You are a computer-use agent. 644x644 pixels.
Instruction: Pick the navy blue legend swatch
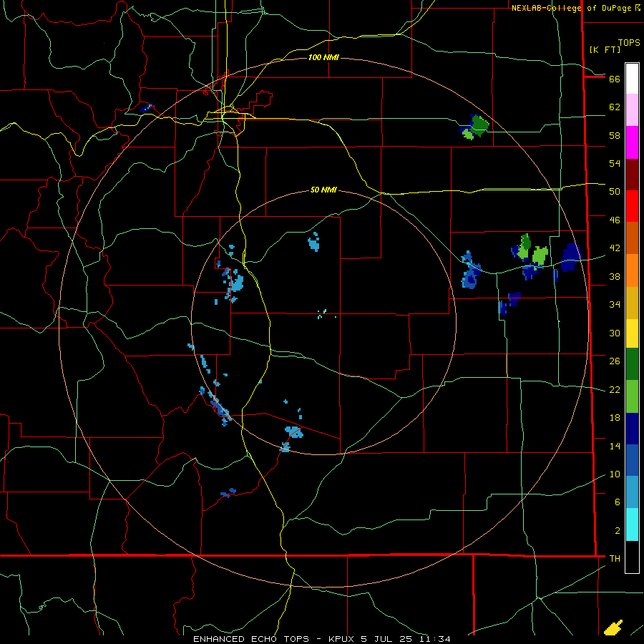[x=632, y=429]
